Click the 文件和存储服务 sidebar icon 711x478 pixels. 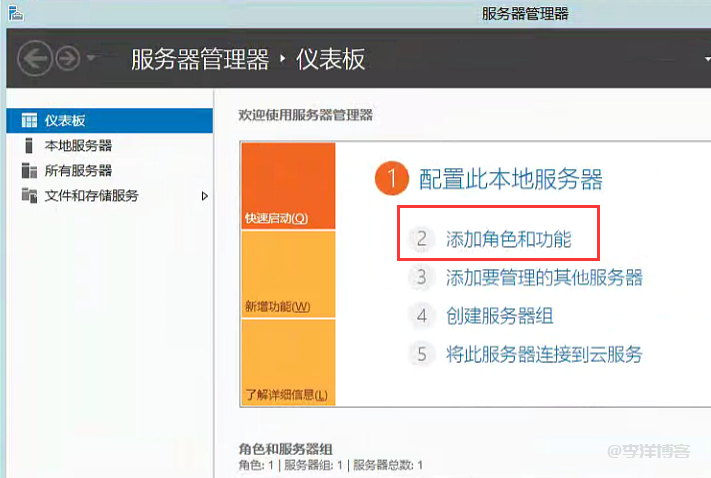(29, 196)
